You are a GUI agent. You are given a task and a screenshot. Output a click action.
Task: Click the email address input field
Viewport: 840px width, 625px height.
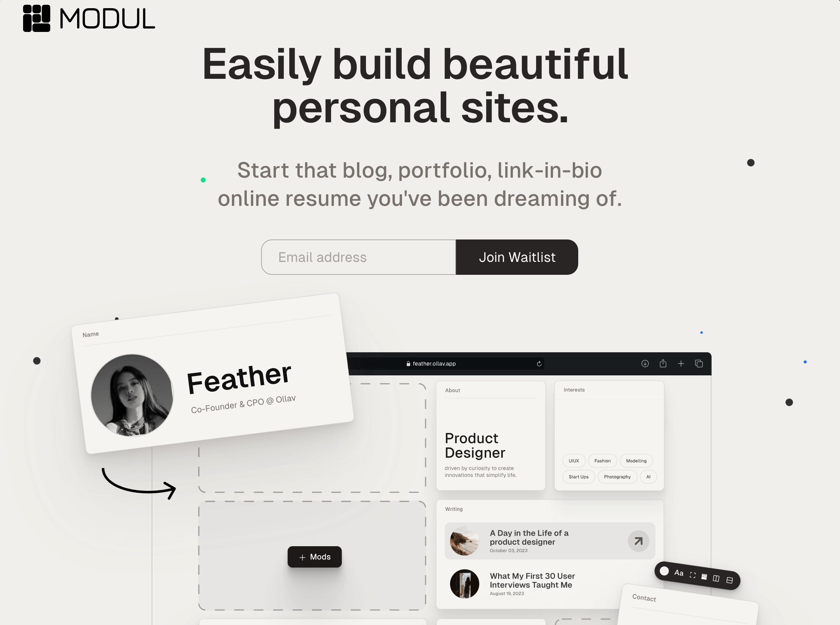point(360,257)
